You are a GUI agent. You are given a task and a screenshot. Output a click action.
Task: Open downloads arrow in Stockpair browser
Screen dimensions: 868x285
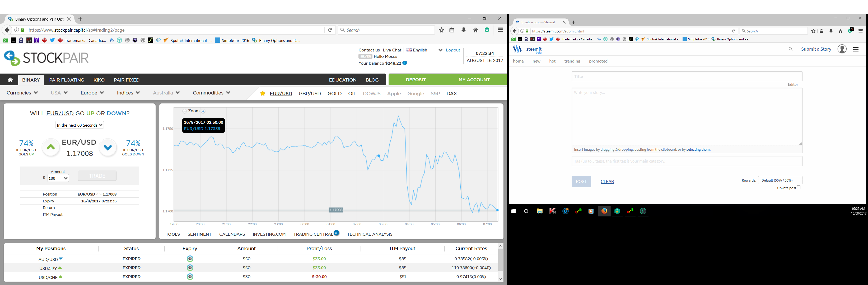point(464,30)
